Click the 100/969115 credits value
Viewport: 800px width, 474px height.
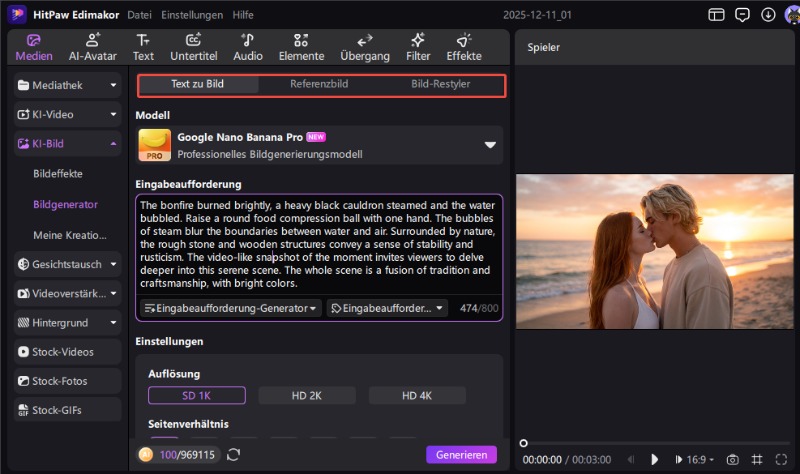click(187, 455)
